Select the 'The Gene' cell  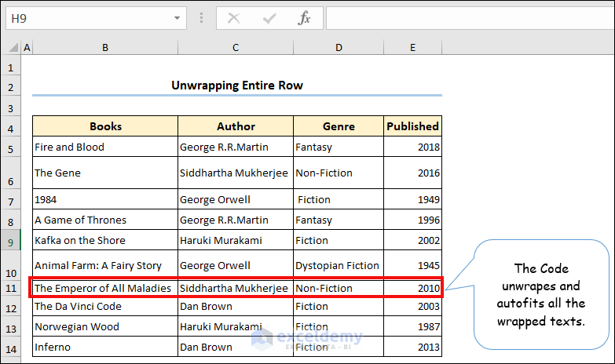point(105,173)
